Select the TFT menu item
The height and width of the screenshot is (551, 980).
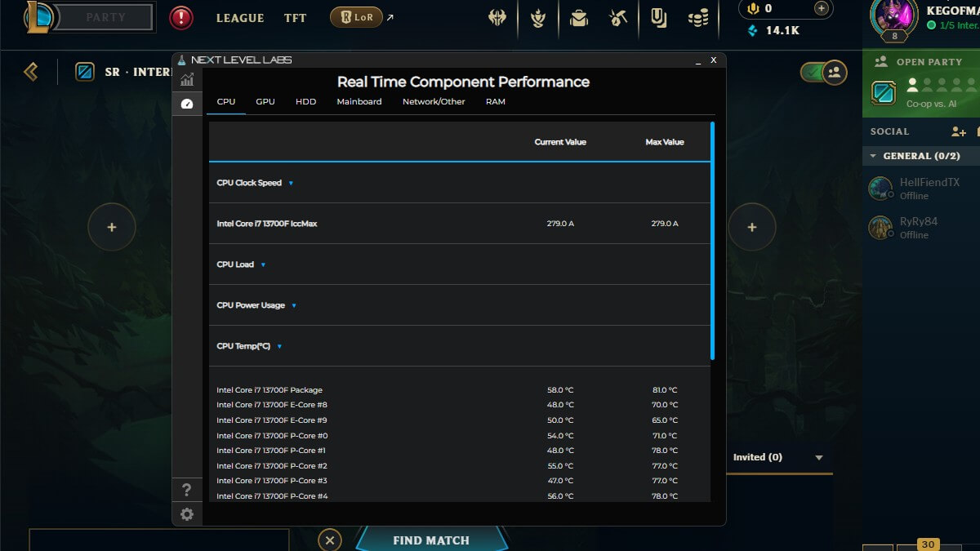click(x=295, y=18)
